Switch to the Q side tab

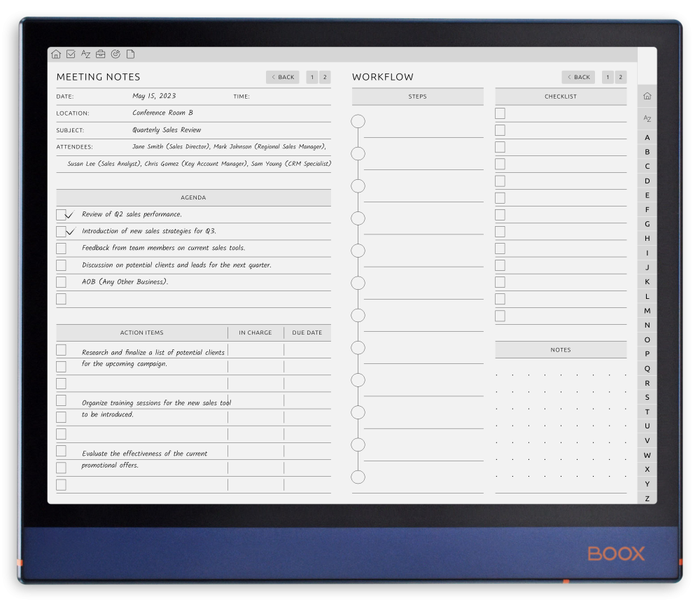point(647,368)
